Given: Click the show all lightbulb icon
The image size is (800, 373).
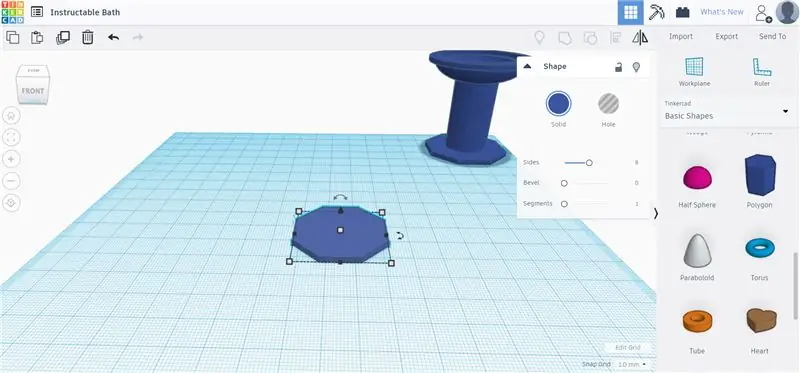Looking at the screenshot, I should click(539, 37).
